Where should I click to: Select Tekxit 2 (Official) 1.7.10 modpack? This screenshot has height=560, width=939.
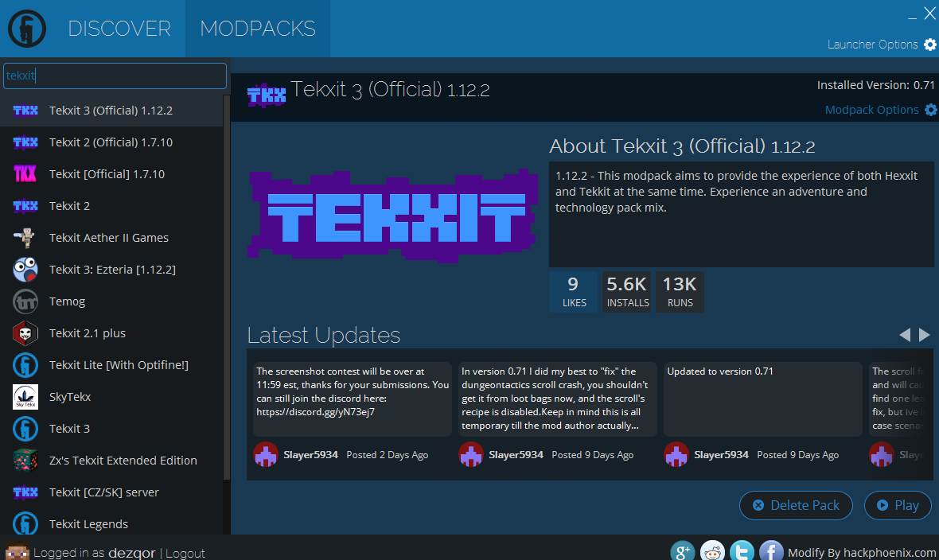[111, 142]
